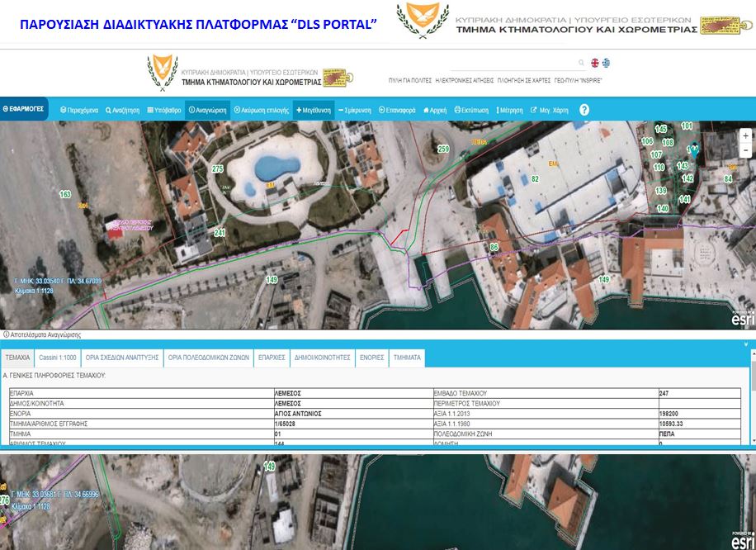Open the ΟΡΙΑ ΠΟΛΕΟΔΟΜΙΚΩΝ ΖΩΝΩΝ tab
This screenshot has width=756, height=550.
(208, 358)
